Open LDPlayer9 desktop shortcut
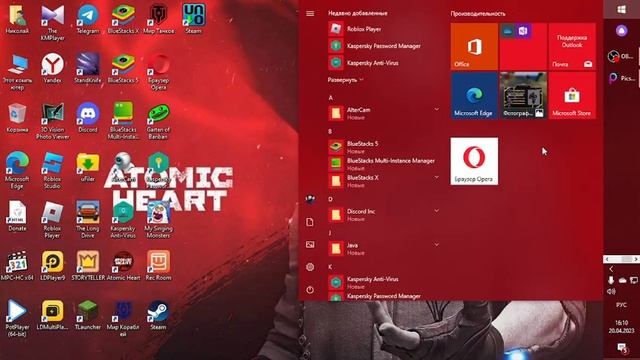Viewport: 640px width, 360px height. (53, 266)
